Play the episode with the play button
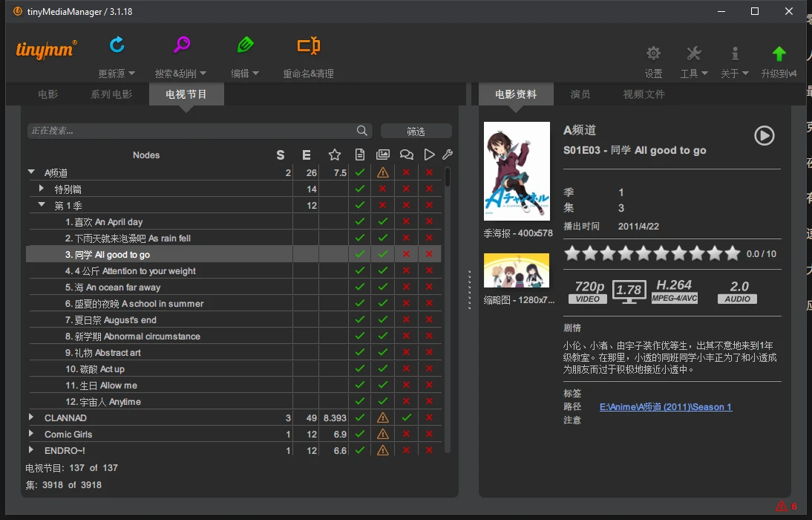 coord(764,135)
